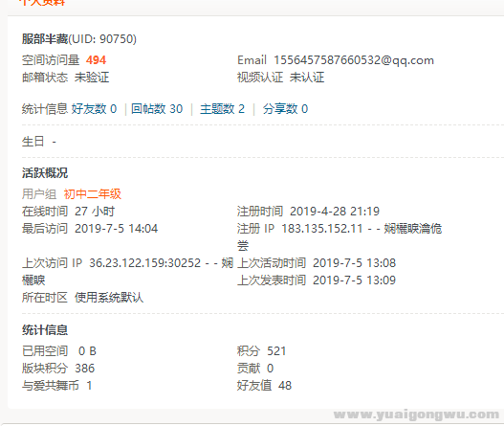The image size is (504, 426).
Task: Select the 已用空间 0 B value
Action: pyautogui.click(x=59, y=351)
